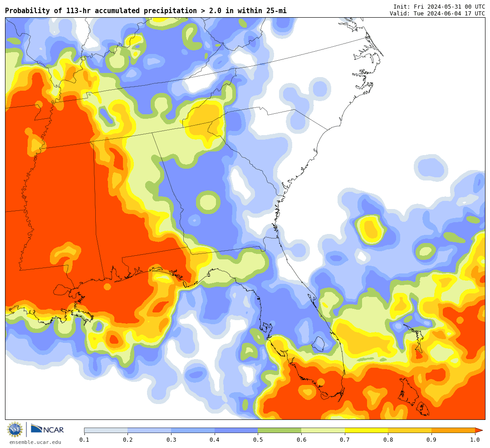
Task: Click the Init date text
Action: [x=439, y=7]
